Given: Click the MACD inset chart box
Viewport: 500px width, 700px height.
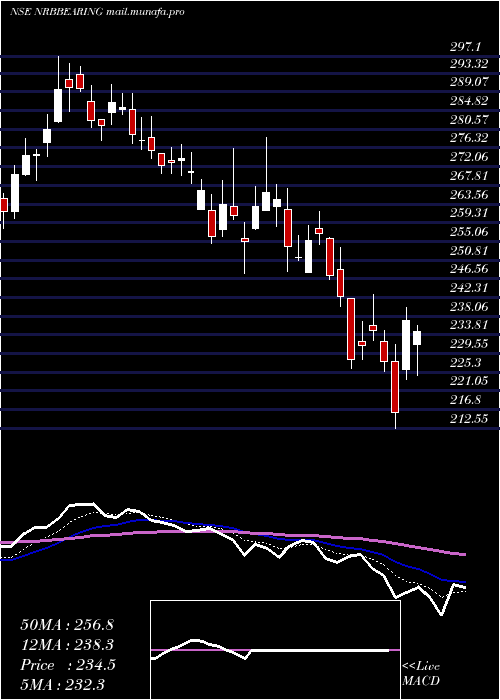Looking at the screenshot, I should (275, 650).
